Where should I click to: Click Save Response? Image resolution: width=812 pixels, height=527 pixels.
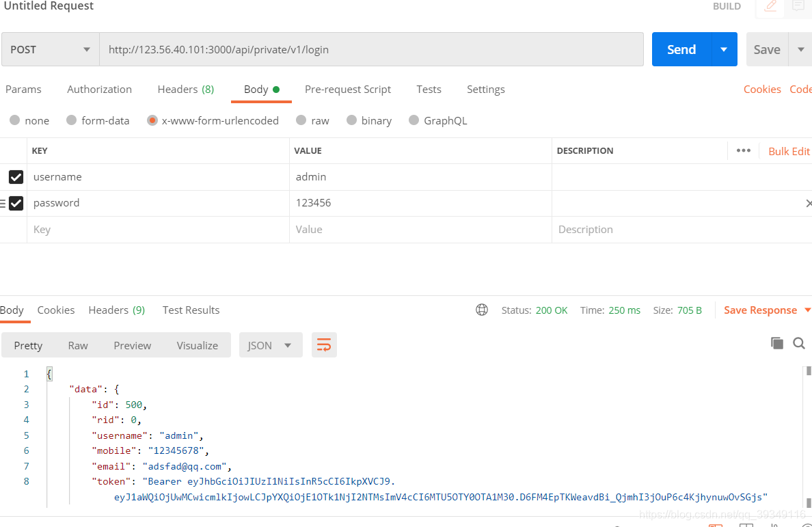coord(760,310)
